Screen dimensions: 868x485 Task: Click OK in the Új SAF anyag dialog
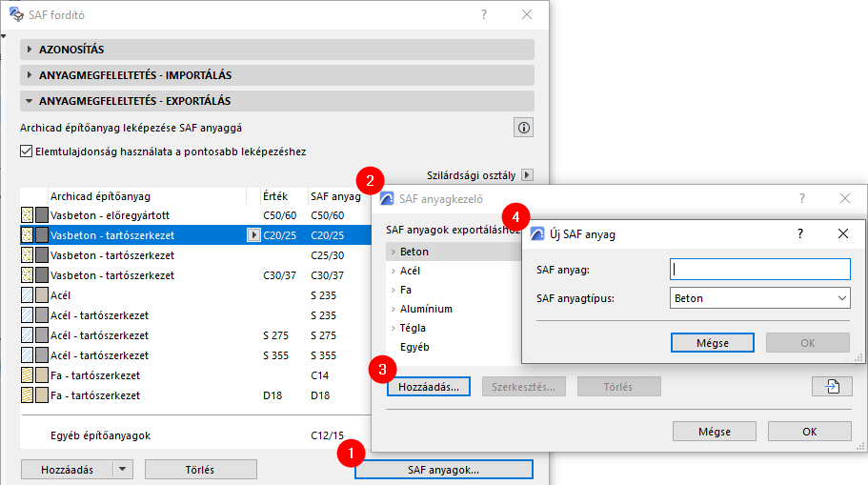click(x=808, y=343)
